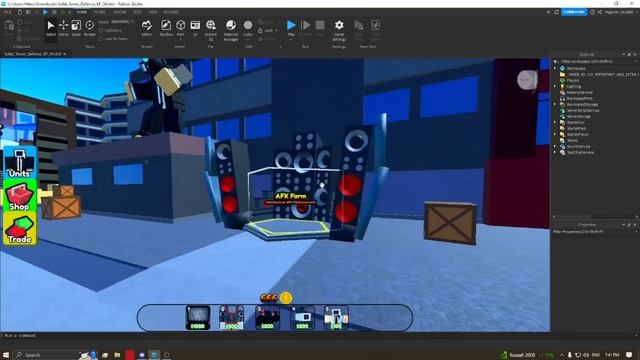
Task: Expand the SoundService tree node
Action: [x=555, y=146]
